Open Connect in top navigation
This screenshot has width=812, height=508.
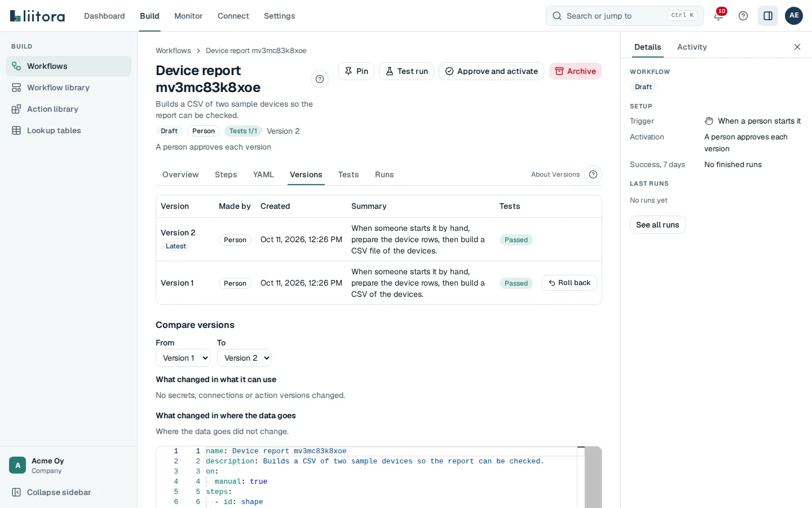[233, 16]
